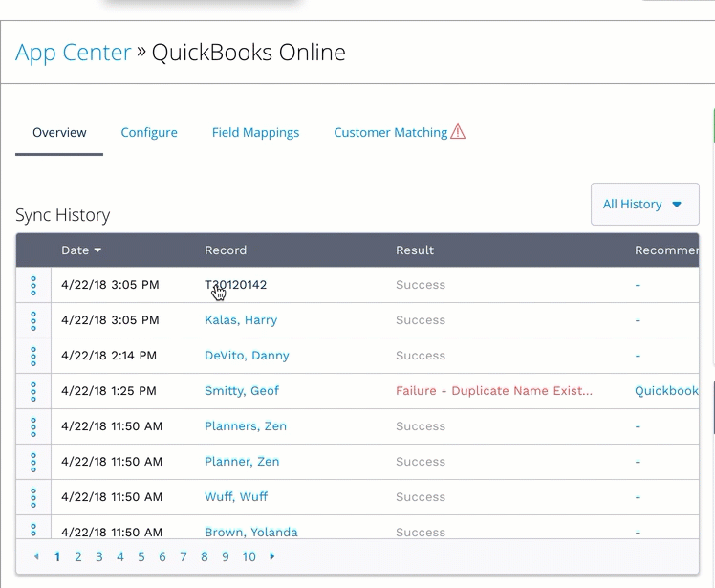
Task: Go to previous page arrow in pagination
Action: pos(36,556)
